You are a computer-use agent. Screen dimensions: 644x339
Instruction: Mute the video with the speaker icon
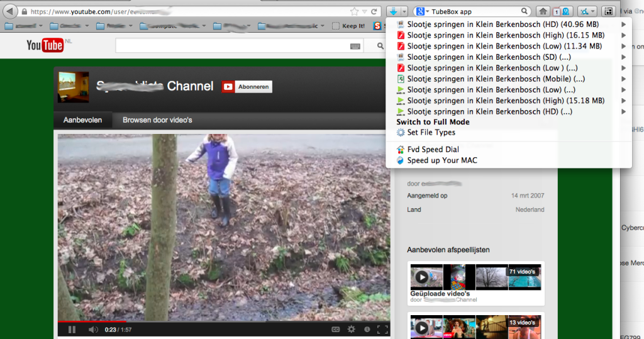click(92, 329)
